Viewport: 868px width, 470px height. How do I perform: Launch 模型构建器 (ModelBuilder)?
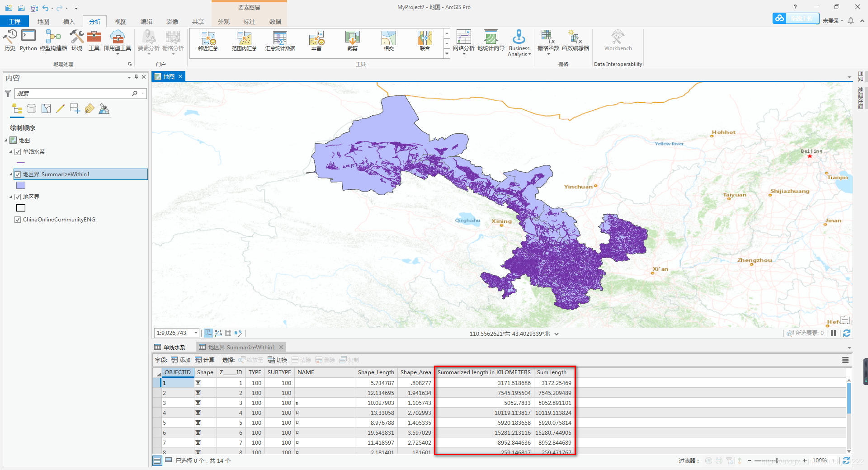click(x=53, y=40)
